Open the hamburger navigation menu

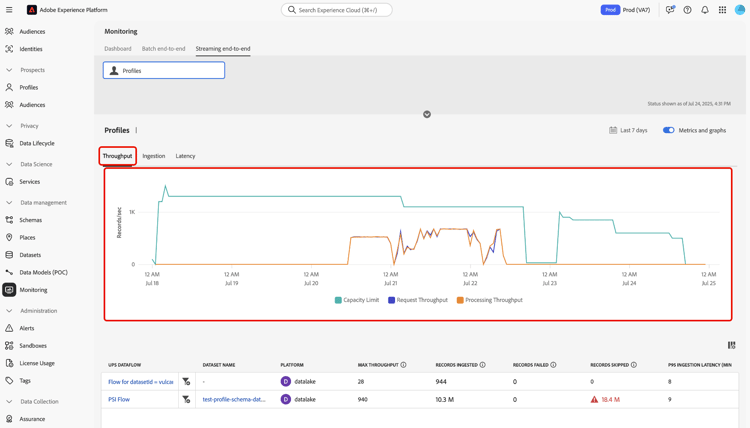coord(9,10)
